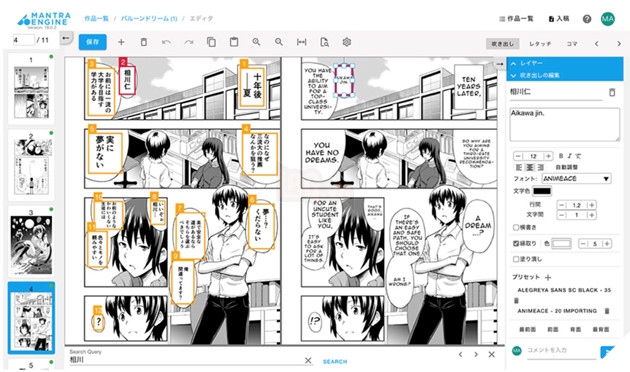Click the SEARCH button
The width and height of the screenshot is (630, 372).
(x=335, y=362)
